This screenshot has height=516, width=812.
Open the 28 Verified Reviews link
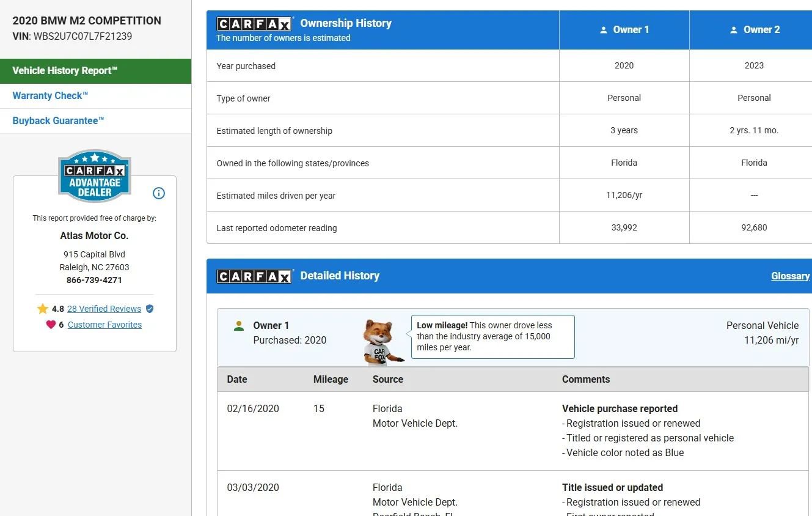click(x=104, y=309)
